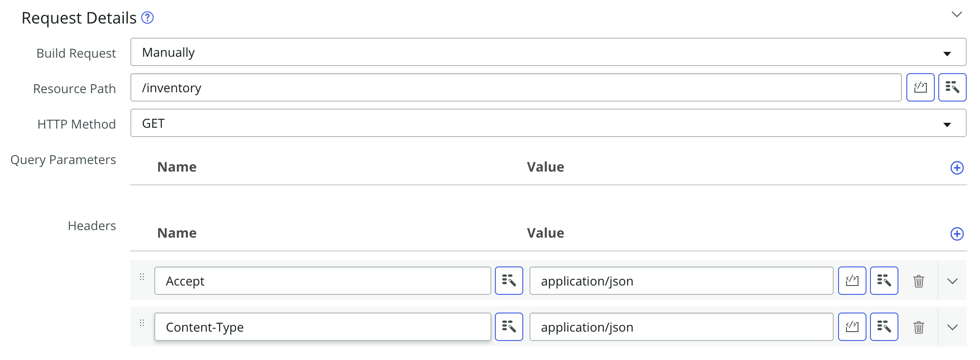This screenshot has width=980, height=360.
Task: Delete the Accept header row
Action: 919,281
